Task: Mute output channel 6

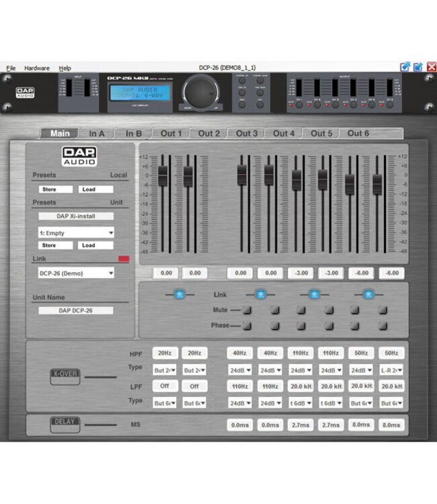Action: [383, 310]
